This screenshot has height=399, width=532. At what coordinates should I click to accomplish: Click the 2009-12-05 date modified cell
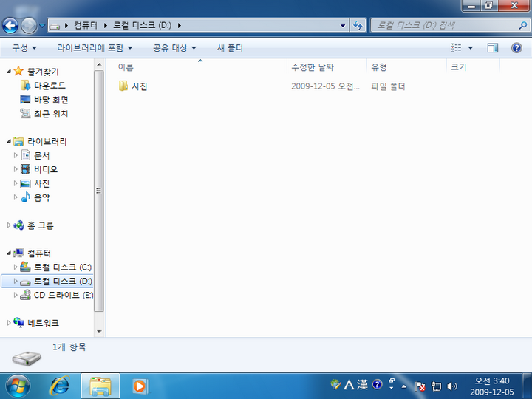coord(325,86)
